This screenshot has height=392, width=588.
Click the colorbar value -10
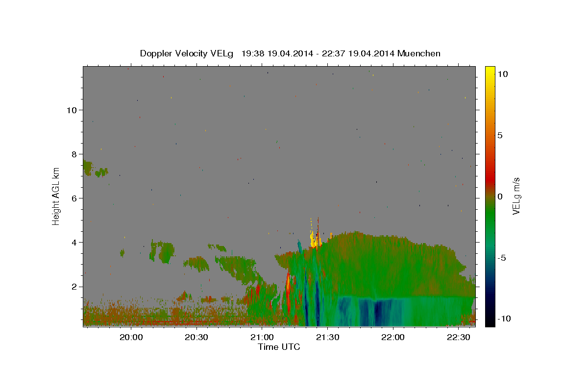pyautogui.click(x=504, y=319)
